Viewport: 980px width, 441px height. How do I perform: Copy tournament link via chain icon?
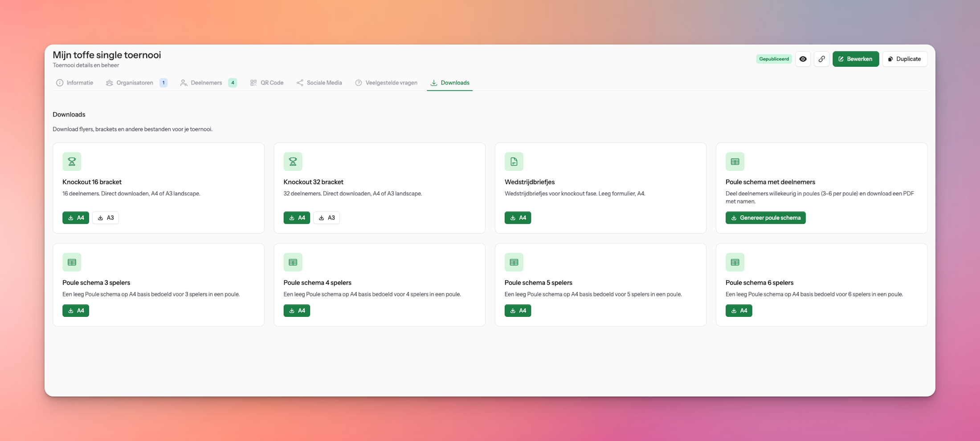[x=821, y=59]
